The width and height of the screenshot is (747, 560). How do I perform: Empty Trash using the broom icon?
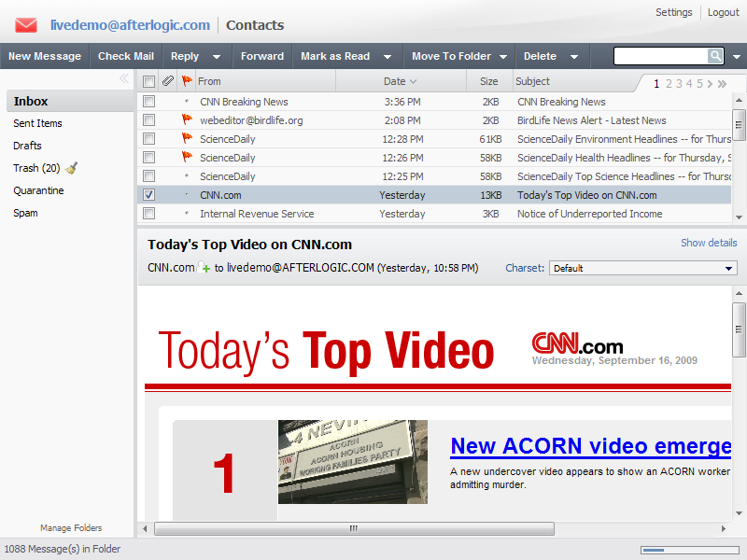pos(71,168)
